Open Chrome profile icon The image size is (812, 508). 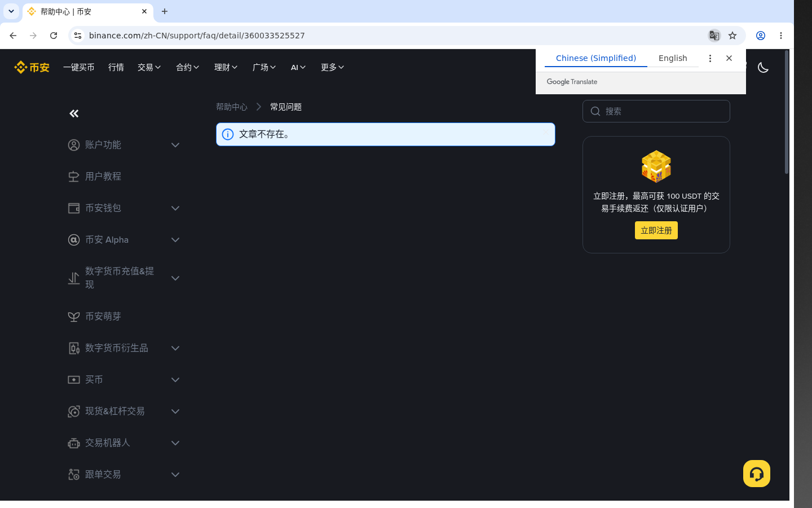click(761, 36)
